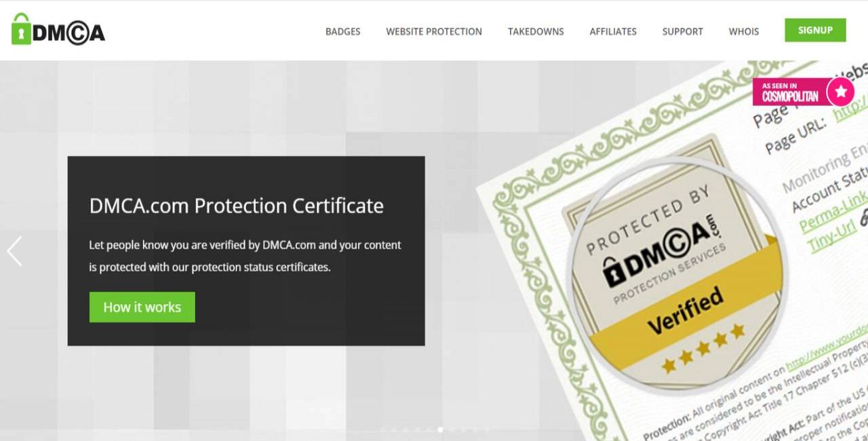
Task: Open the Website Protection menu
Action: pyautogui.click(x=434, y=31)
